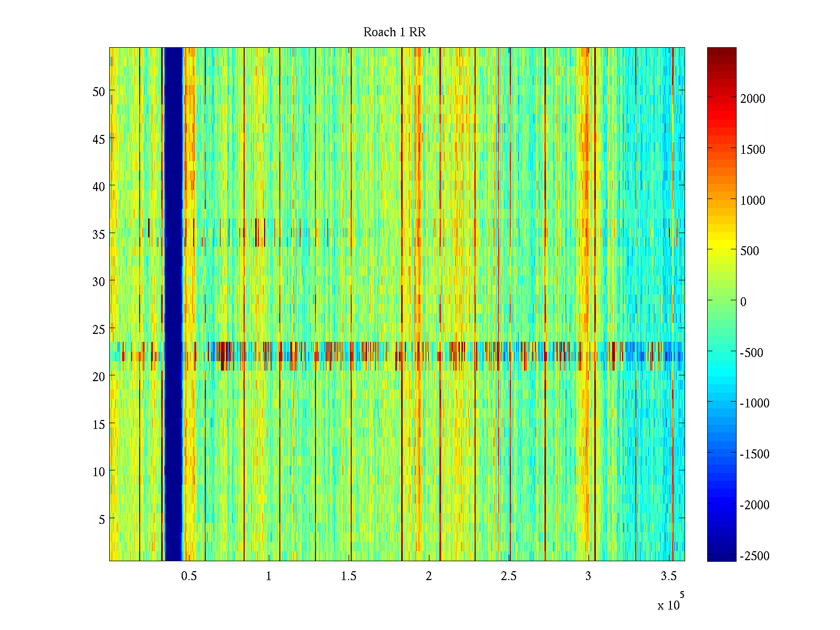Click the x-axis tick label 0.5
Screen dimensions: 840x630
[189, 576]
